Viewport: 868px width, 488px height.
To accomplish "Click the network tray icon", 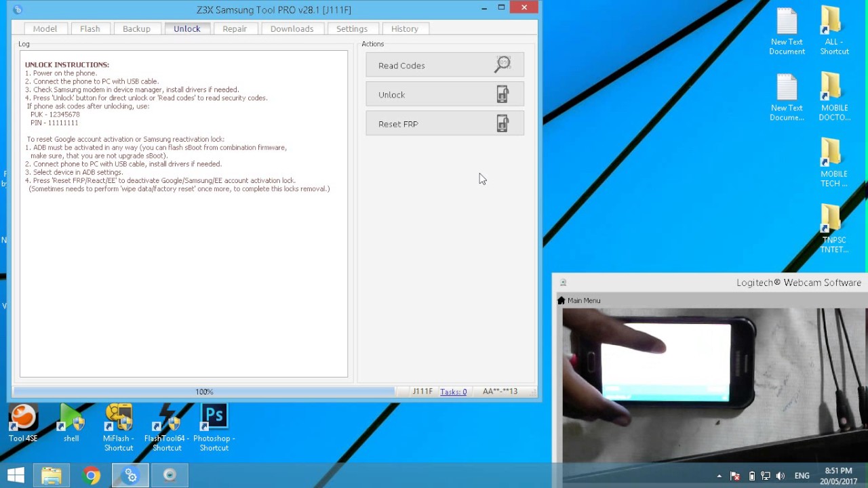I will [x=766, y=476].
